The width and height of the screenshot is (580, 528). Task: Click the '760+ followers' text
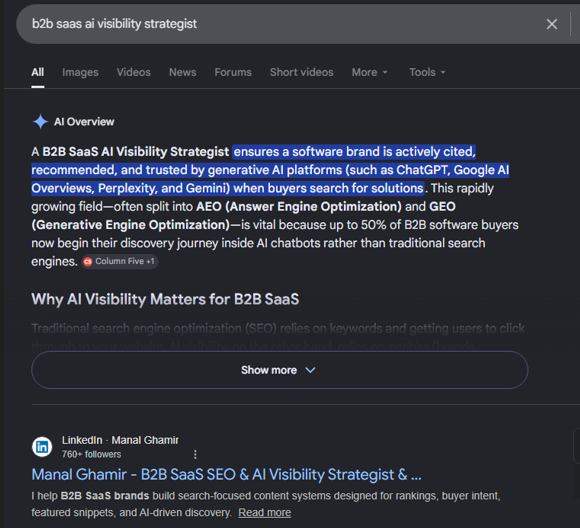click(91, 454)
